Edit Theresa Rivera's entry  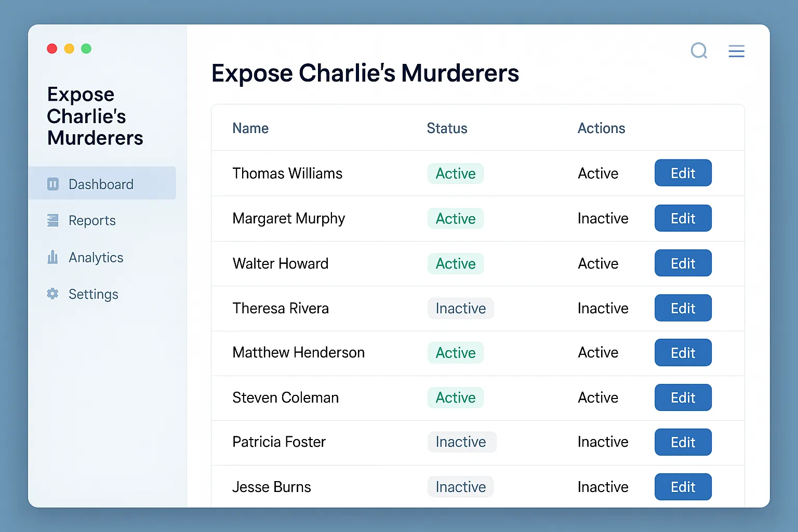[683, 308]
